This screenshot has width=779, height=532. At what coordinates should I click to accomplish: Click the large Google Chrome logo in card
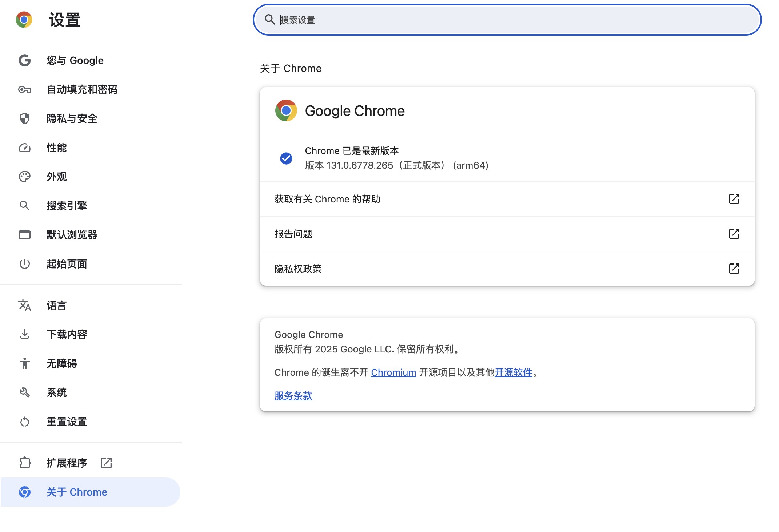point(286,110)
